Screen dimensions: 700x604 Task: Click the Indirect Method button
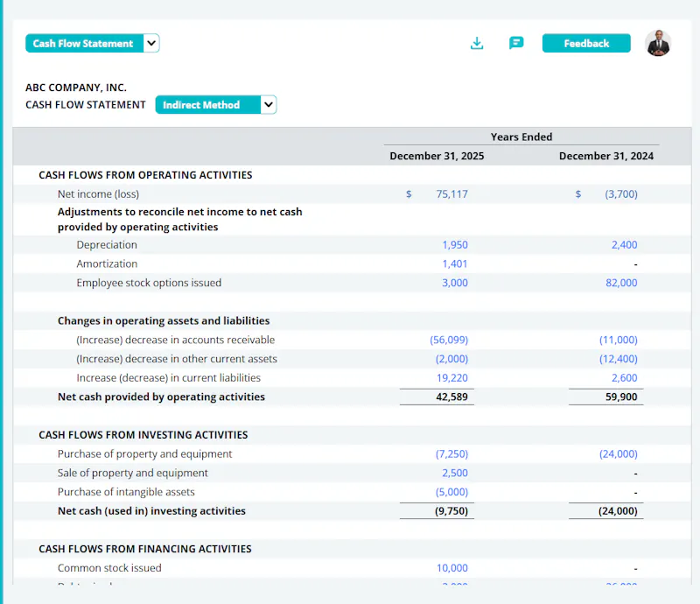[207, 105]
